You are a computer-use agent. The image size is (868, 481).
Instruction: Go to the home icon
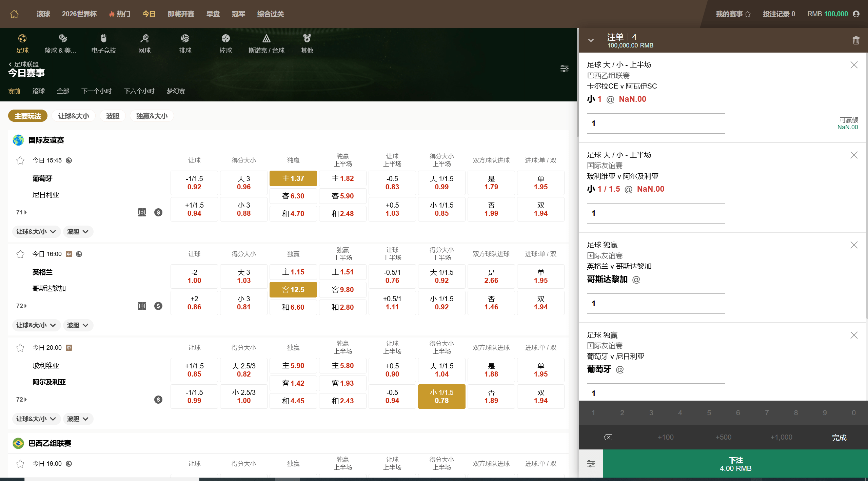(14, 14)
